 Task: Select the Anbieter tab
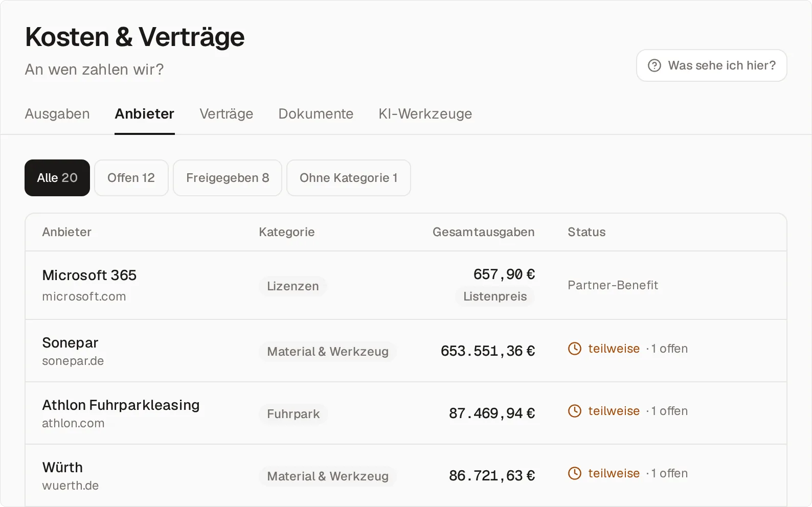pos(145,113)
